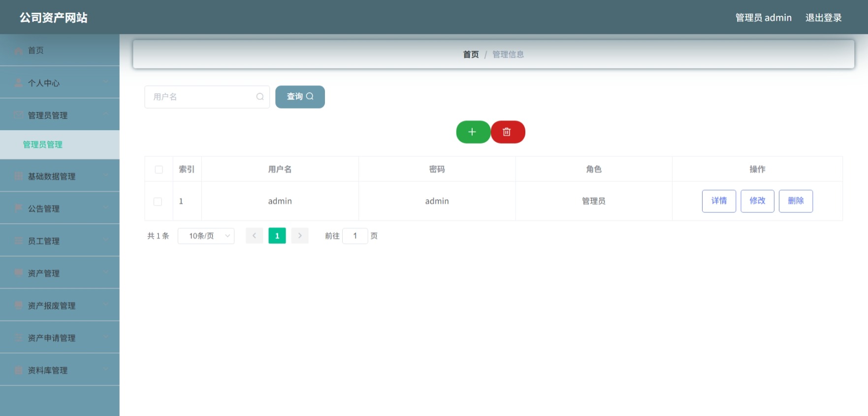Screen dimensions: 868x416
Task: Click the 前往 page number input
Action: pyautogui.click(x=355, y=236)
